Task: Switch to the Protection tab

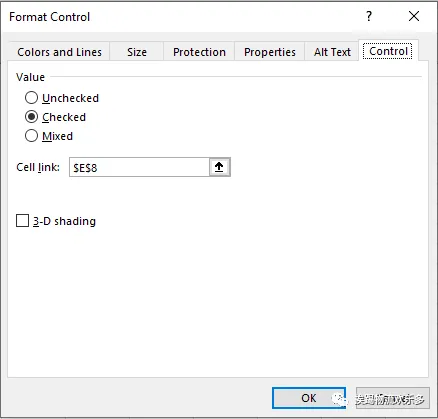Action: pyautogui.click(x=199, y=52)
